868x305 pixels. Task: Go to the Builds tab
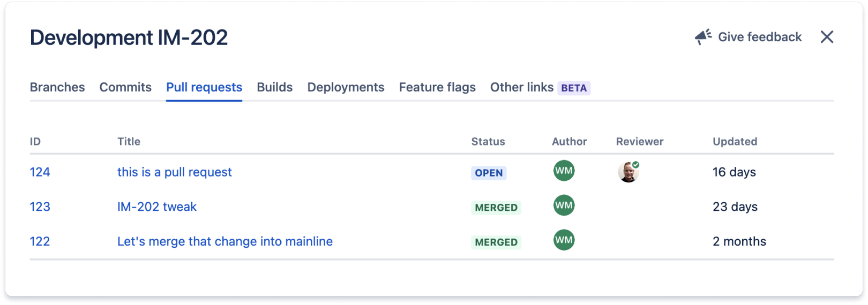tap(275, 87)
